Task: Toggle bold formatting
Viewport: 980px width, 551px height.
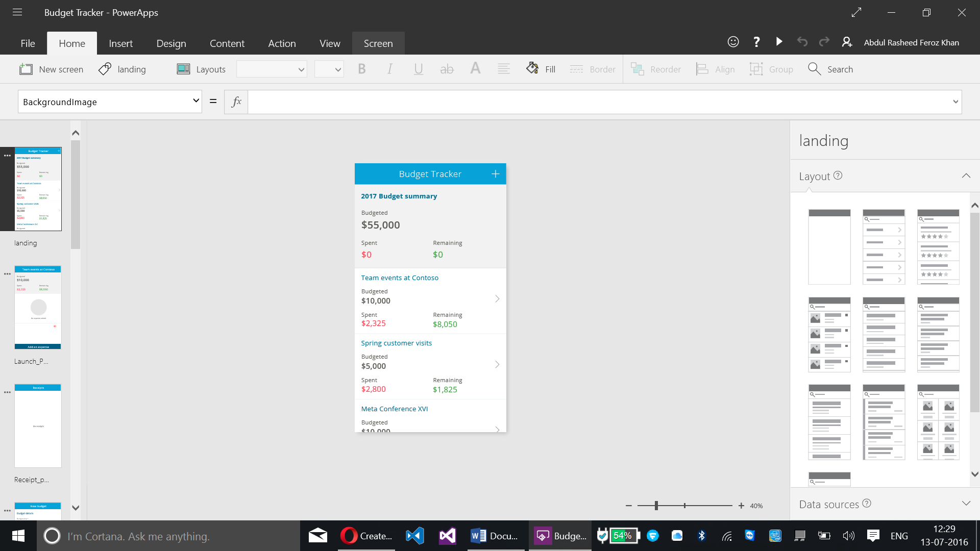Action: tap(362, 69)
